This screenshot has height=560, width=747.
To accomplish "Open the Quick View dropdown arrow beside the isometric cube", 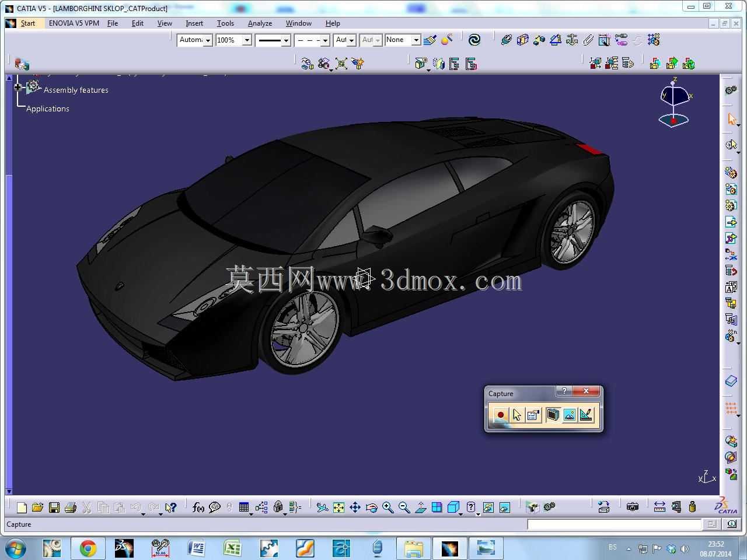I will (461, 513).
